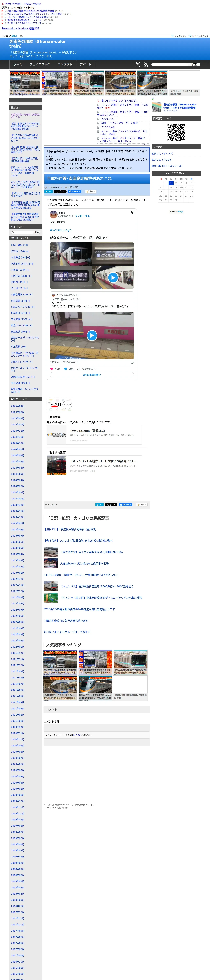This screenshot has width=210, height=980.
Task: Click the 湘南色の部屋 blog title header
Action: click(x=38, y=44)
